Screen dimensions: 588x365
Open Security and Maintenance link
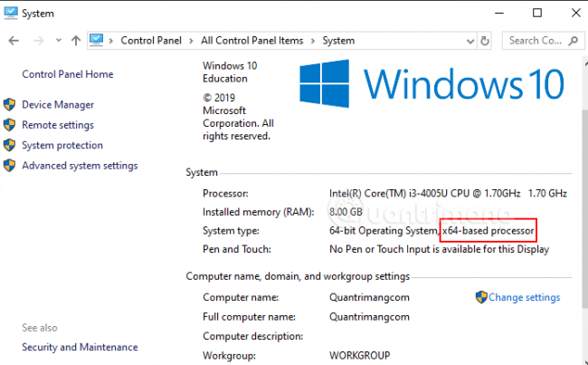[80, 347]
